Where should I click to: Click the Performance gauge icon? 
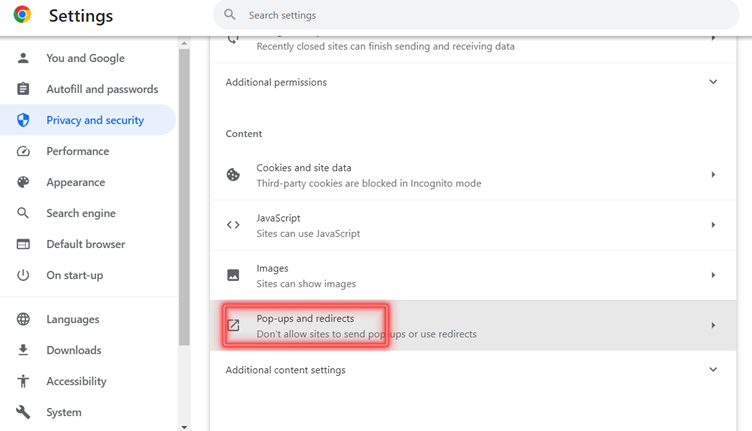point(23,151)
